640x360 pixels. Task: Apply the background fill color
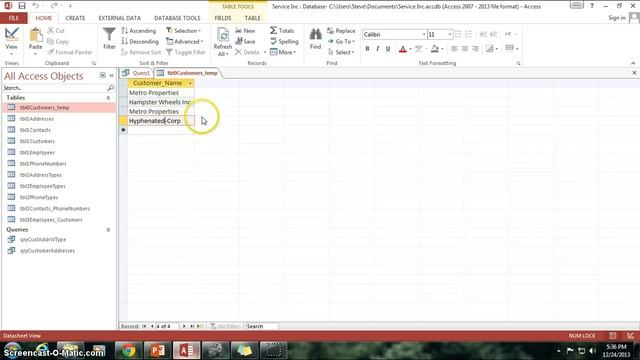point(435,49)
